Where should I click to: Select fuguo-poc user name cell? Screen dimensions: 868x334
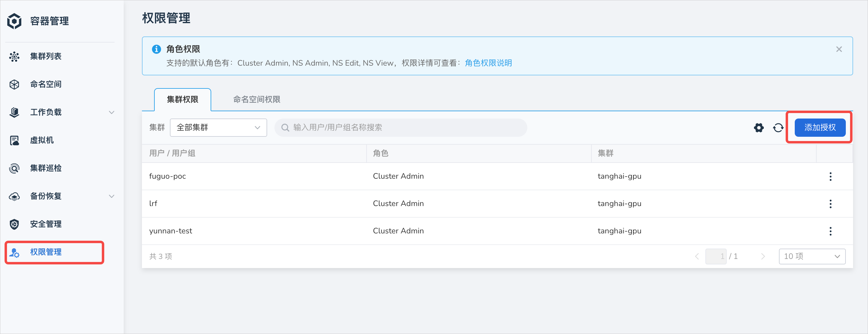167,176
